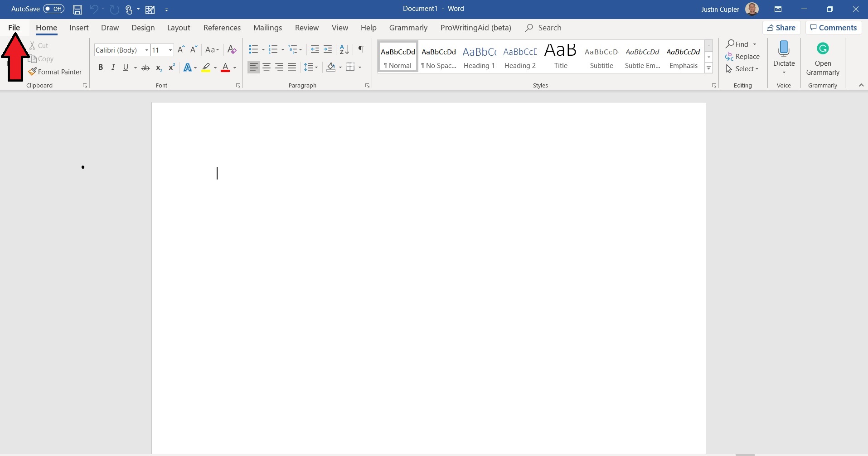Apply superscript formatting
Viewport: 868px width, 456px height.
coord(172,68)
